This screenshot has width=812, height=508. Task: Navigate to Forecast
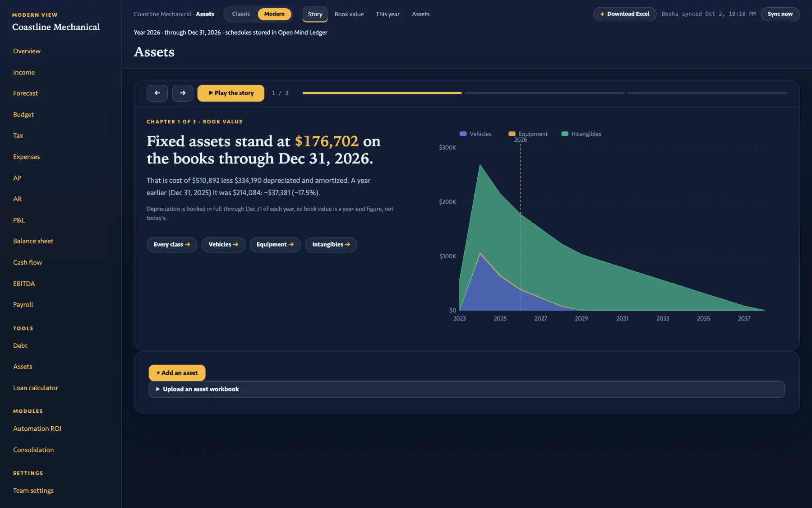pos(25,93)
